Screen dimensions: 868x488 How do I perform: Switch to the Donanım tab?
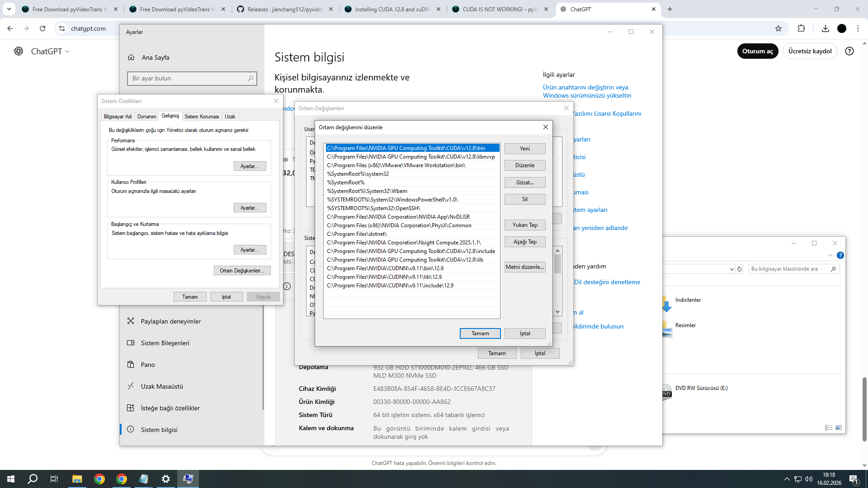(146, 117)
